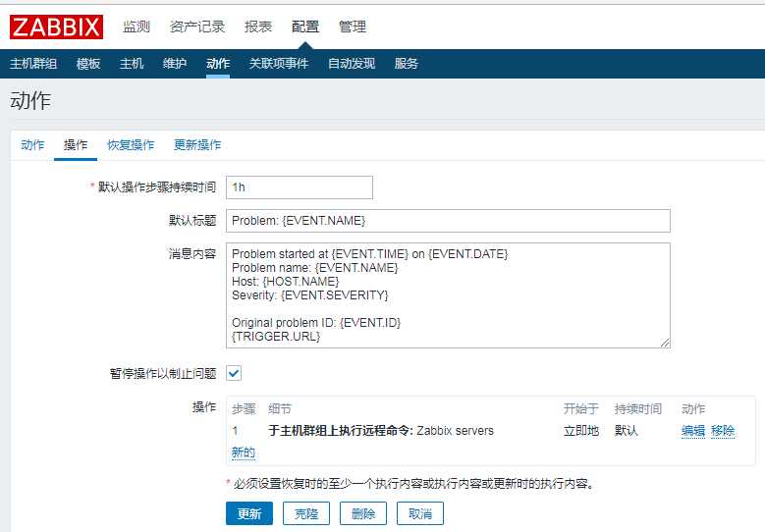
Task: Go to 关联项事件 submenu
Action: point(279,64)
